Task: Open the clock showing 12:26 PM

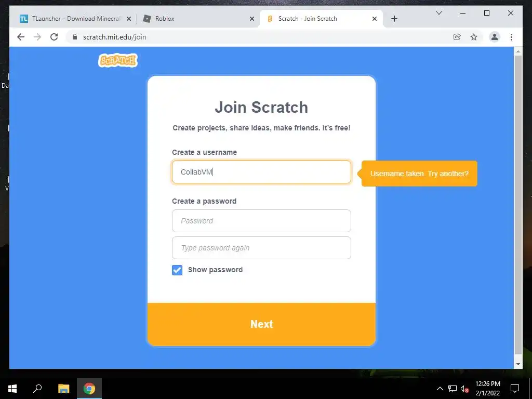Action: click(x=487, y=389)
